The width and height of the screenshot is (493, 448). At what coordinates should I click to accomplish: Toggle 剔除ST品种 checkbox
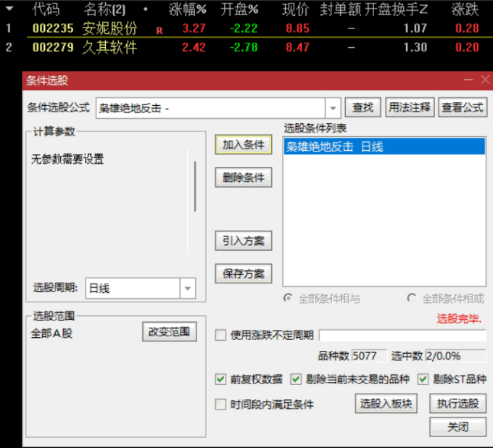click(423, 379)
